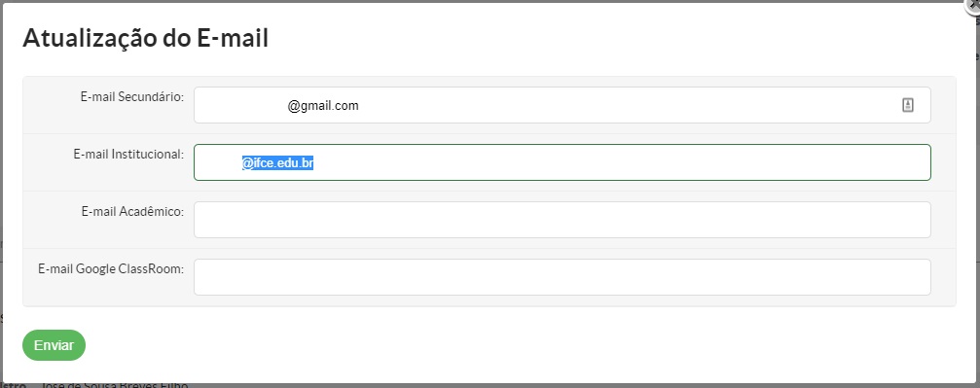Close the Atualização do E-mail dialog
Image resolution: width=980 pixels, height=388 pixels.
974,4
